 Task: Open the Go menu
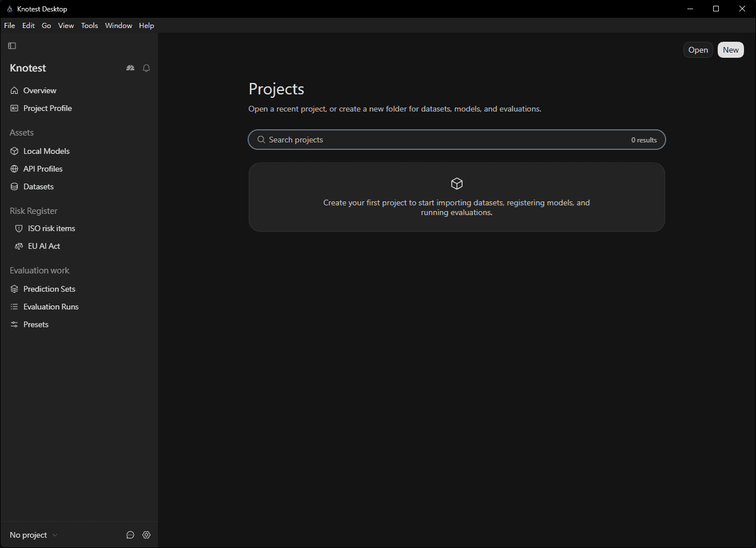pos(46,26)
